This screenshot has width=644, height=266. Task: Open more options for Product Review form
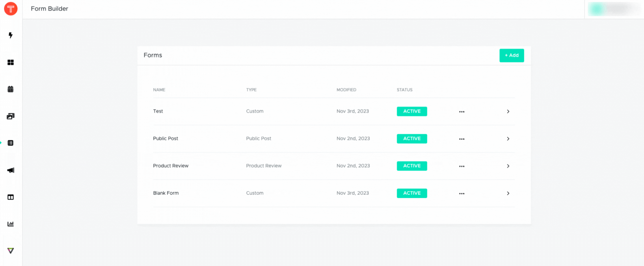click(x=462, y=166)
